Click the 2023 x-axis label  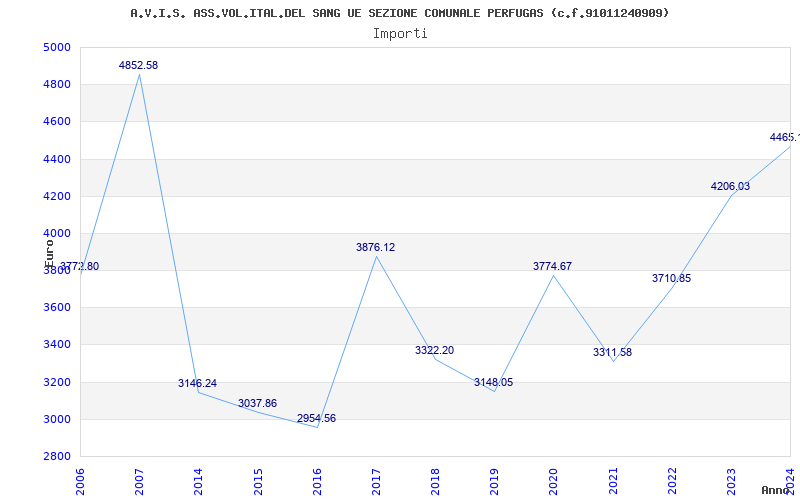(731, 482)
